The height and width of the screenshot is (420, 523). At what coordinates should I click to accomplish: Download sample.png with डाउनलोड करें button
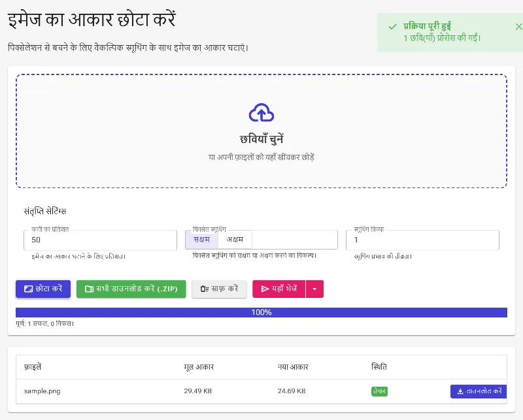[x=479, y=391]
